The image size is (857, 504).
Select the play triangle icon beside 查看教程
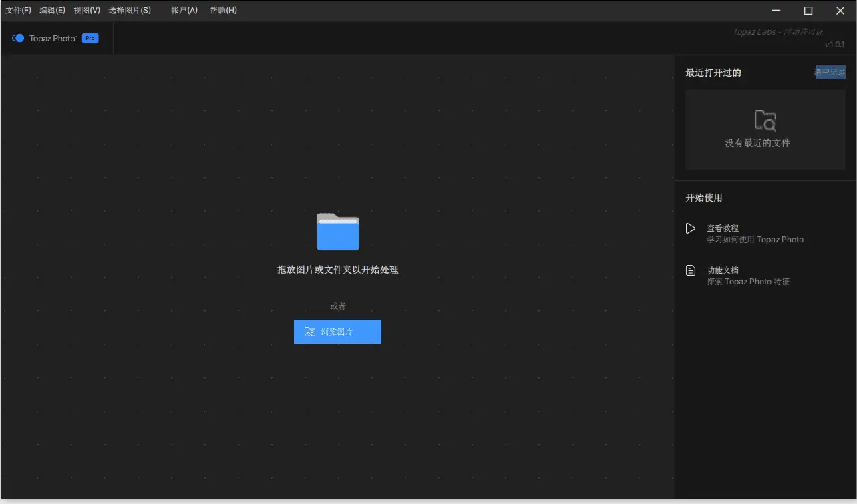click(691, 228)
